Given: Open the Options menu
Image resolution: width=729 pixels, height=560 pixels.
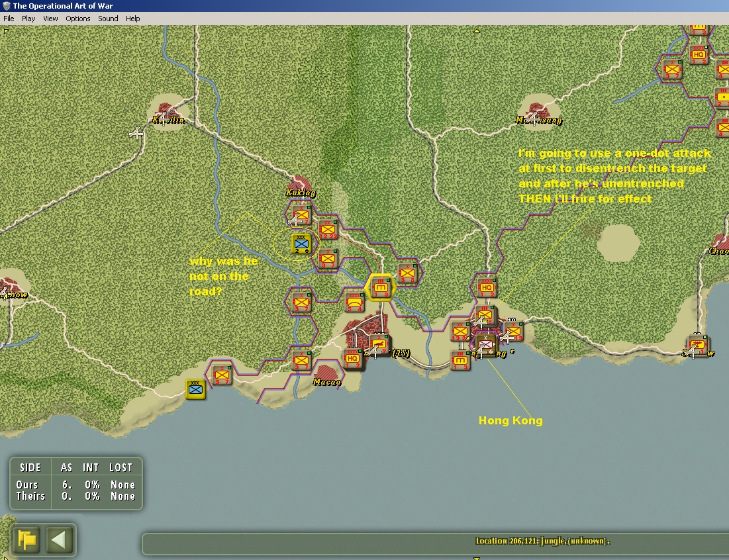Looking at the screenshot, I should coord(77,19).
